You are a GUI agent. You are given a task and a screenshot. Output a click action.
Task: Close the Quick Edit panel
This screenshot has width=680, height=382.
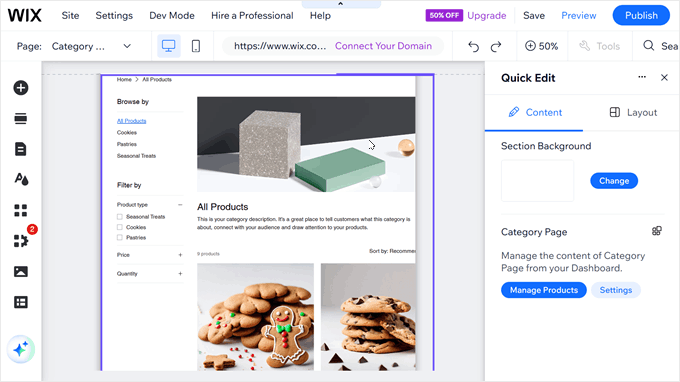pos(664,78)
